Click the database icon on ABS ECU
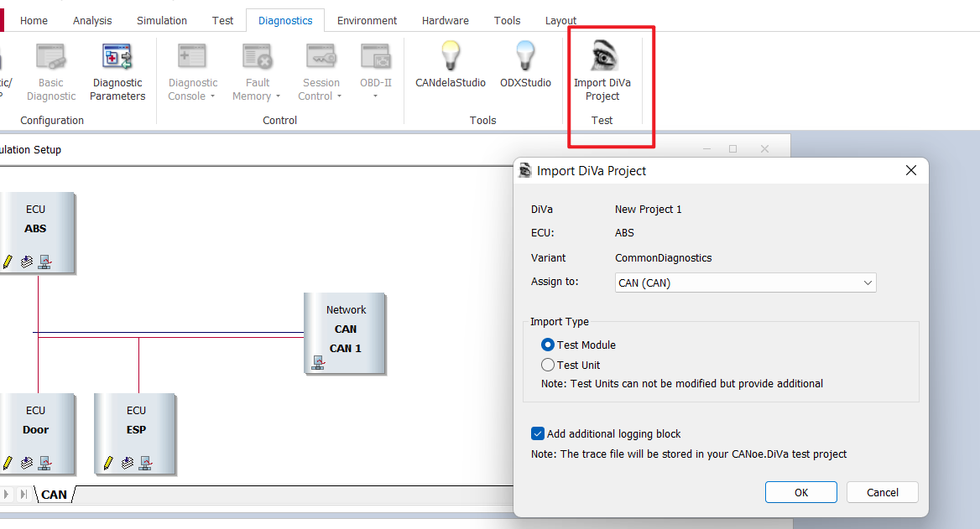Image resolution: width=980 pixels, height=529 pixels. (x=26, y=262)
